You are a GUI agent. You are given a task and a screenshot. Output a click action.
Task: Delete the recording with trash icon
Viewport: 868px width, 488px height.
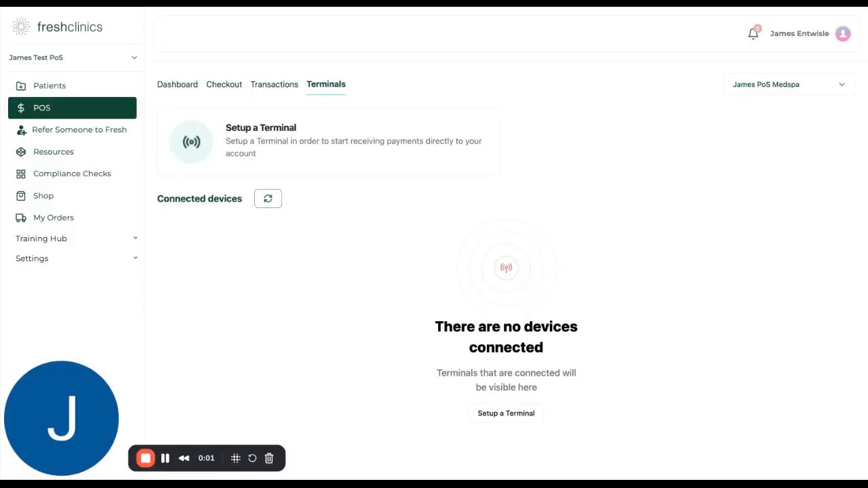point(269,458)
